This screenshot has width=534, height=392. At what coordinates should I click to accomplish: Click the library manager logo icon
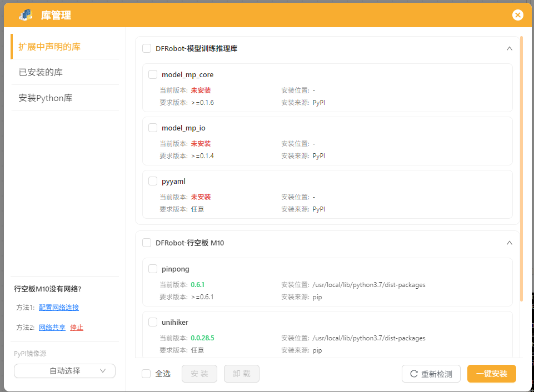(x=26, y=15)
